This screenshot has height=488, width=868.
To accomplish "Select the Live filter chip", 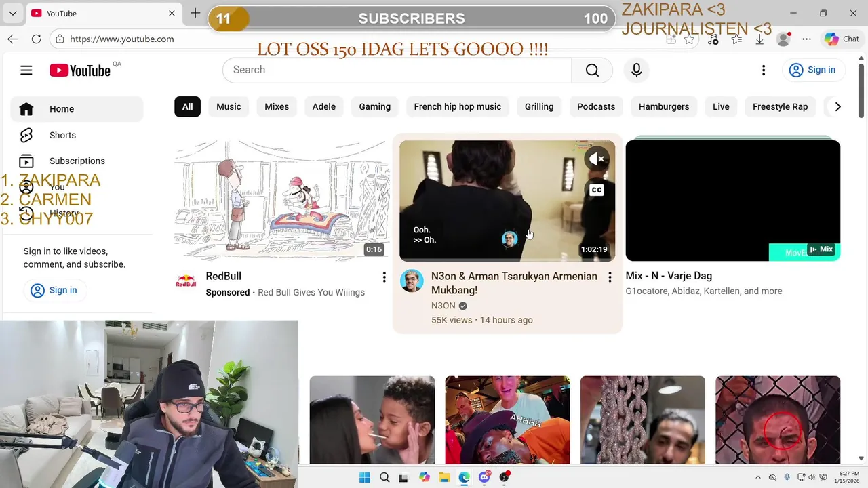I will coord(721,106).
